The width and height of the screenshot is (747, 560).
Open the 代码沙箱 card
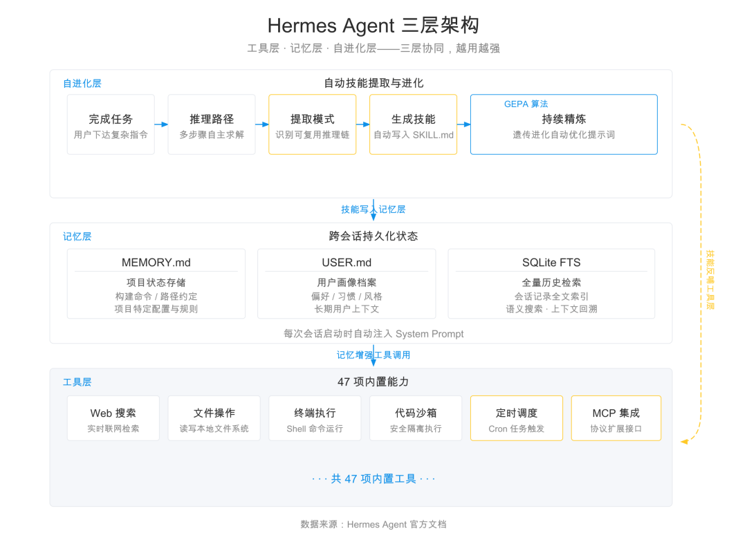click(415, 418)
